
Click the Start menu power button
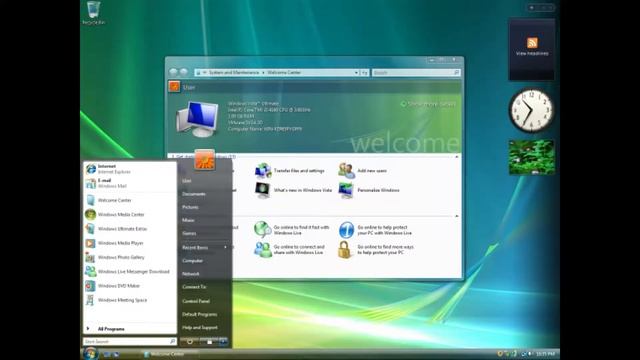(x=190, y=342)
